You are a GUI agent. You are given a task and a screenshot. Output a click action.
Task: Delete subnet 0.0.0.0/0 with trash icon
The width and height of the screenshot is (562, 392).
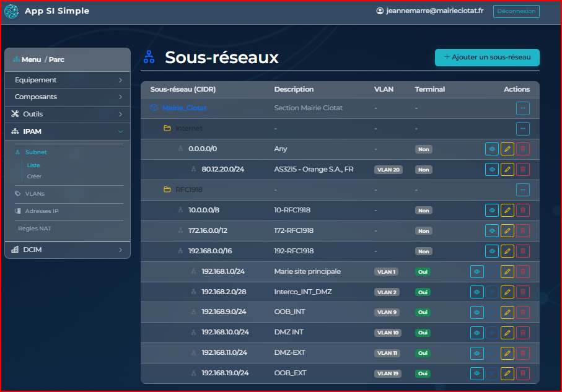[523, 149]
